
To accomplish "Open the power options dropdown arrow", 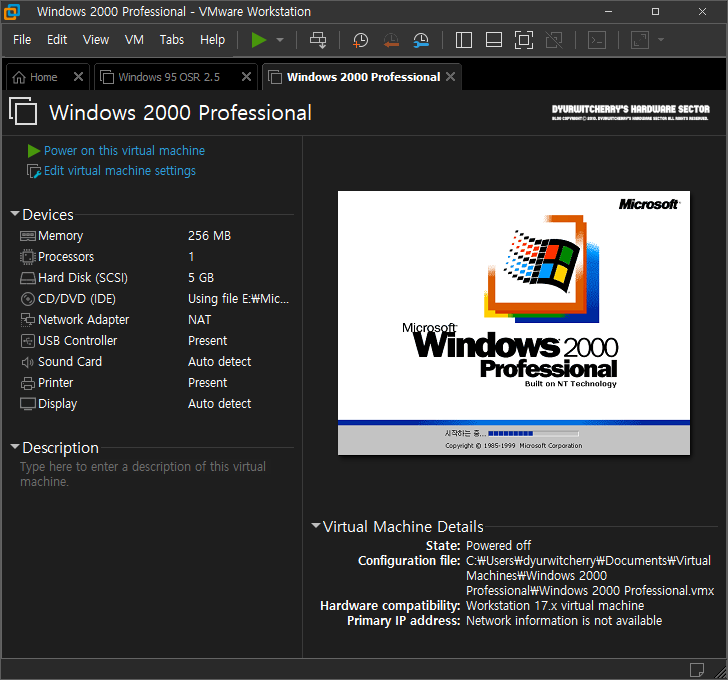I will coord(280,40).
